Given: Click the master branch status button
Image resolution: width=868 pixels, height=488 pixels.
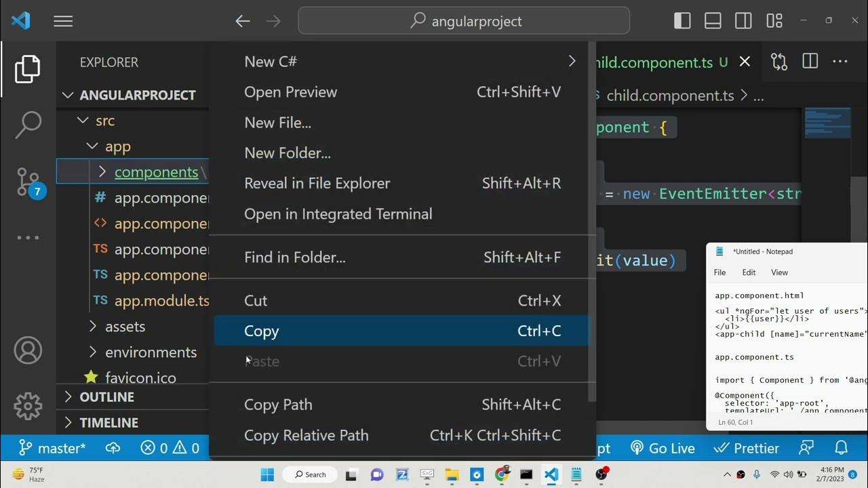Looking at the screenshot, I should click(x=53, y=448).
